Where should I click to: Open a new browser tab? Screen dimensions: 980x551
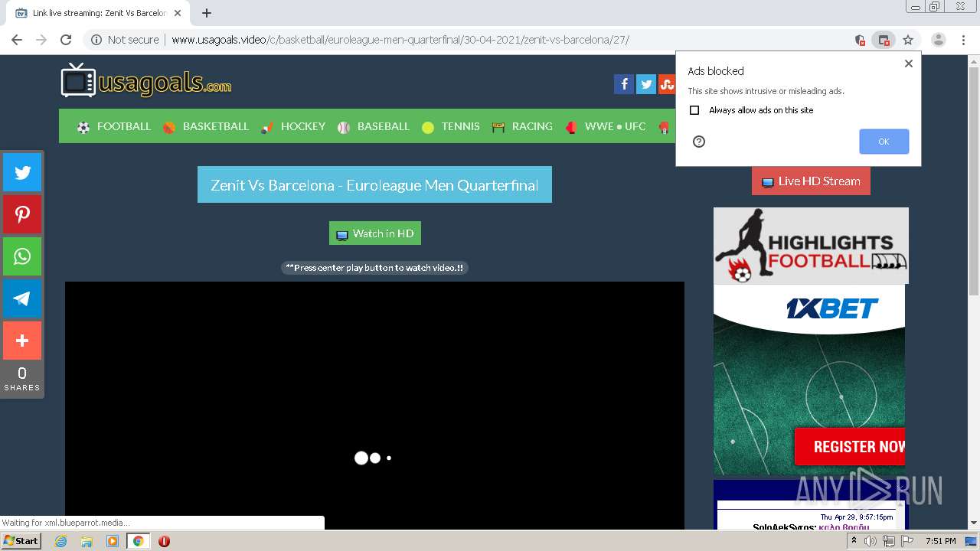click(x=207, y=13)
